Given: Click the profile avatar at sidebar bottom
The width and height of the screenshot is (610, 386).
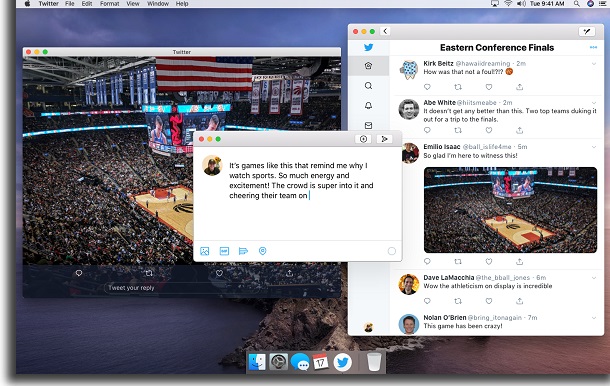Looking at the screenshot, I should tap(368, 327).
